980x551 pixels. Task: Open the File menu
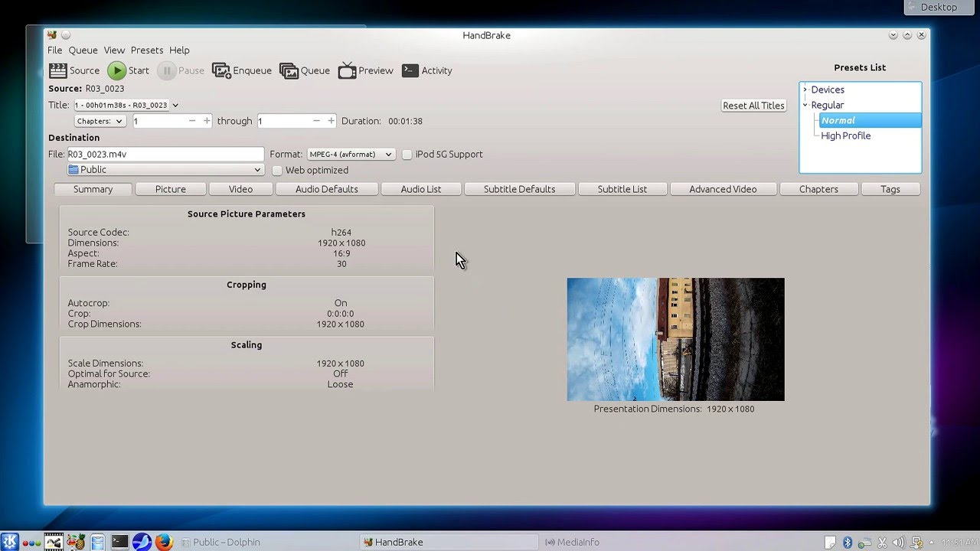click(x=55, y=51)
